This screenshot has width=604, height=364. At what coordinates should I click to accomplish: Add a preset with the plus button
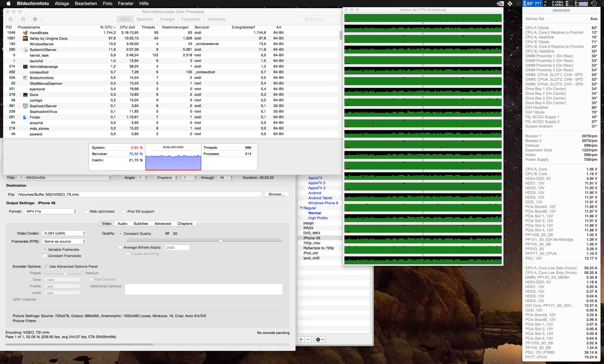pyautogui.click(x=301, y=339)
